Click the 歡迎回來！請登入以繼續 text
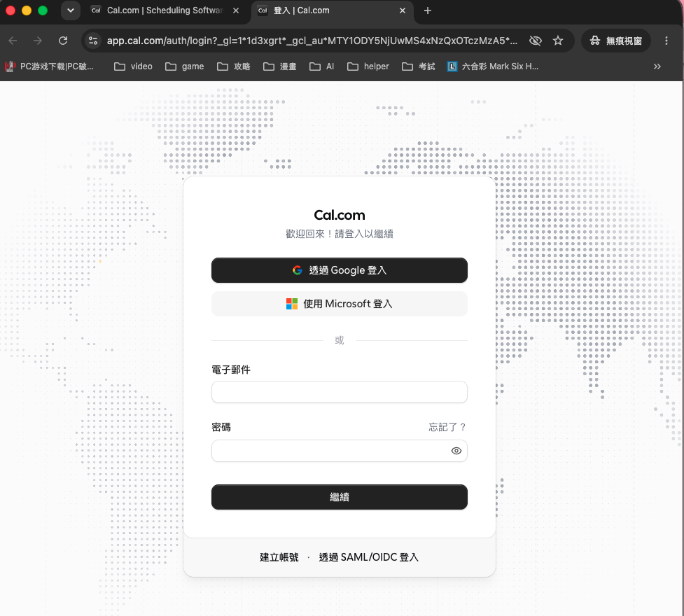Image resolution: width=684 pixels, height=616 pixels. (340, 234)
